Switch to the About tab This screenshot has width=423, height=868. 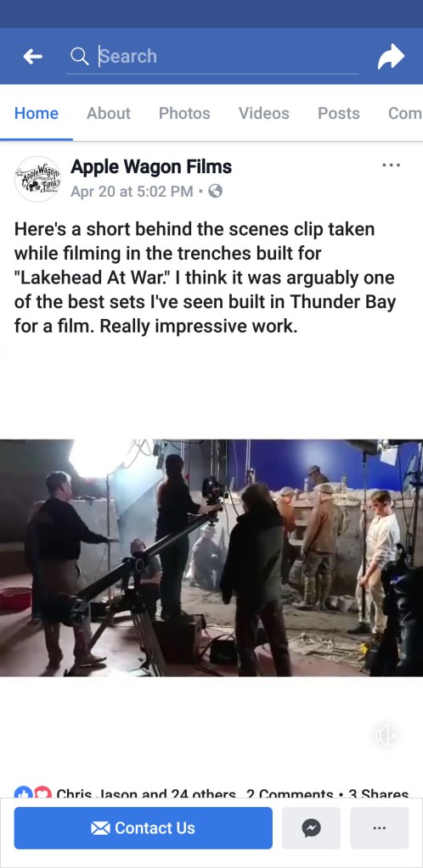click(109, 113)
